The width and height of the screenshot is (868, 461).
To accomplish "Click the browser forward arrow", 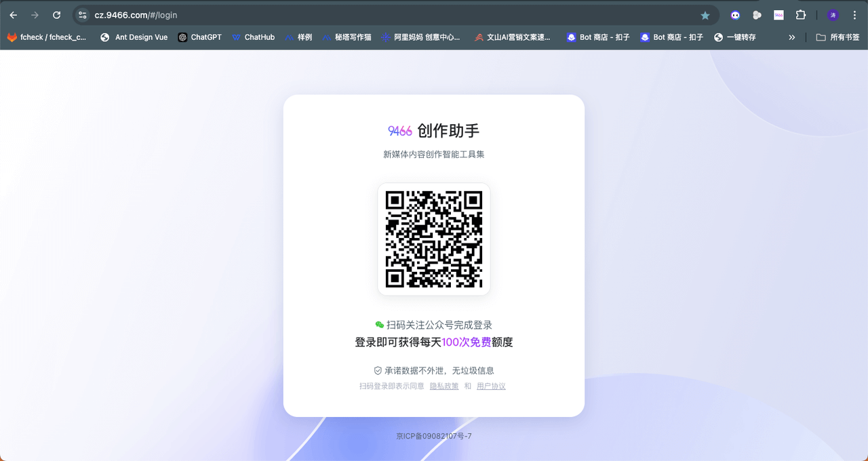I will coord(35,15).
